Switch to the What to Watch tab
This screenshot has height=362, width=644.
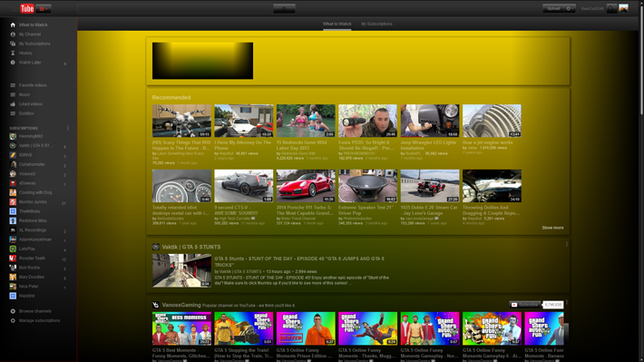(x=337, y=24)
